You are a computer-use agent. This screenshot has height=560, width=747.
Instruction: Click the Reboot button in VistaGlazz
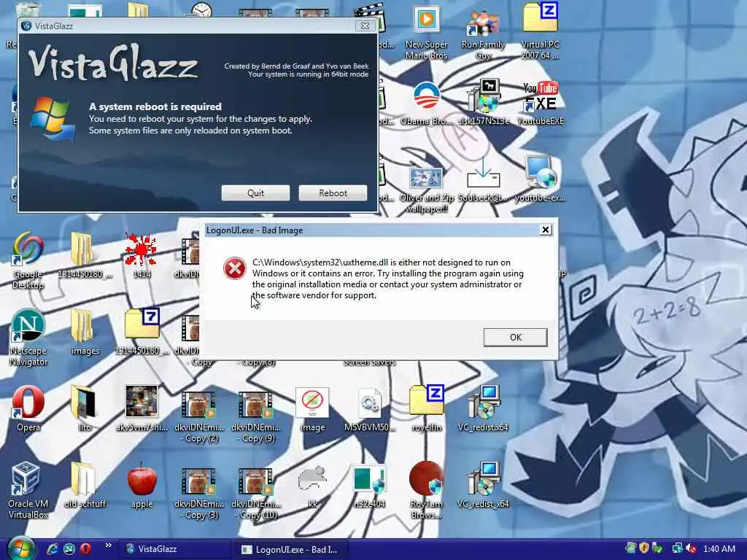coord(333,192)
